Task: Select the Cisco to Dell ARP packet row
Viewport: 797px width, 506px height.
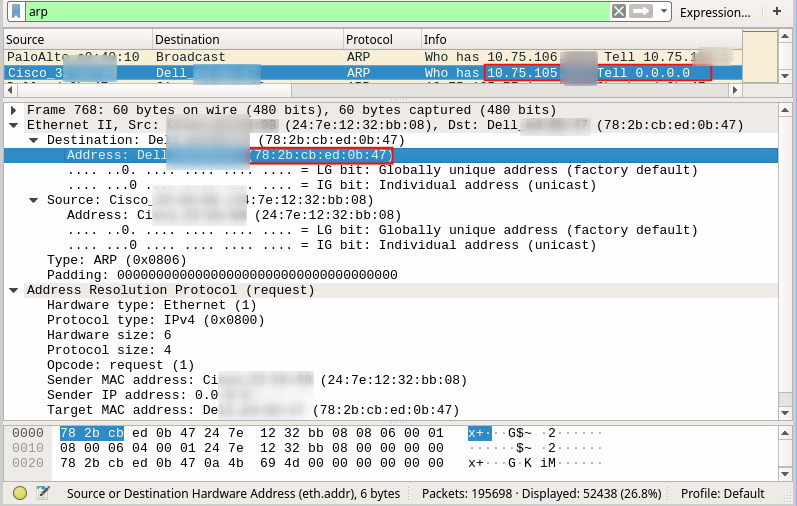Action: (x=373, y=73)
